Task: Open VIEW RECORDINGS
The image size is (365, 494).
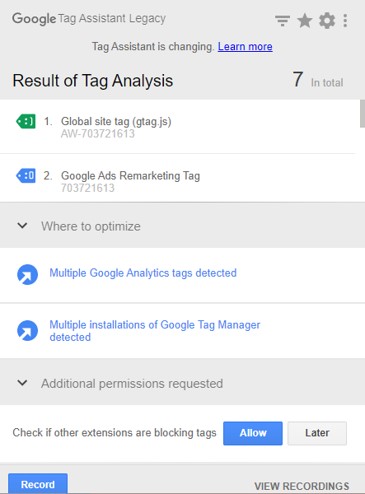Action: pyautogui.click(x=302, y=486)
